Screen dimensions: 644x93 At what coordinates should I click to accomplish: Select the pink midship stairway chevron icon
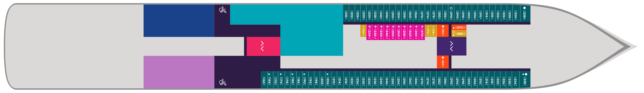click(x=262, y=46)
